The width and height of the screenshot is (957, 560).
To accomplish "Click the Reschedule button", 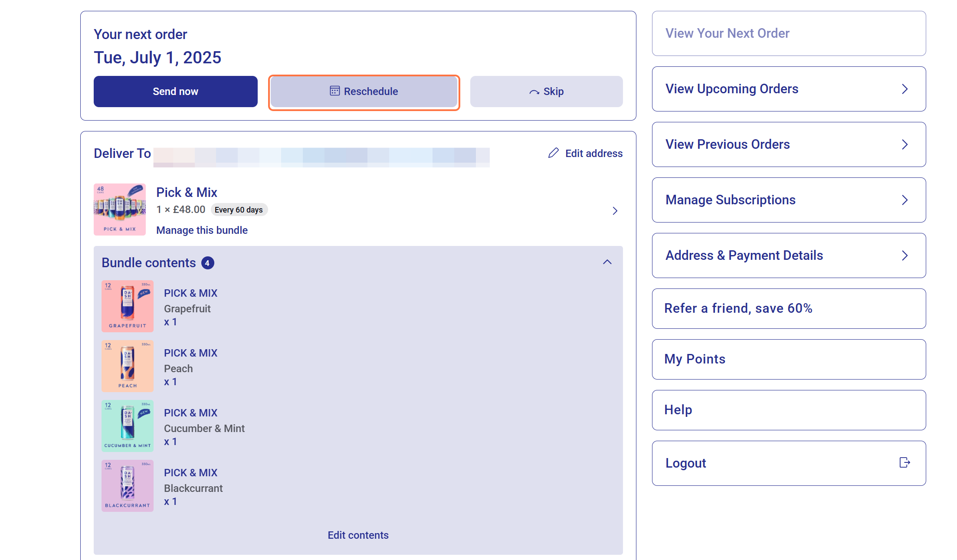I will [364, 92].
